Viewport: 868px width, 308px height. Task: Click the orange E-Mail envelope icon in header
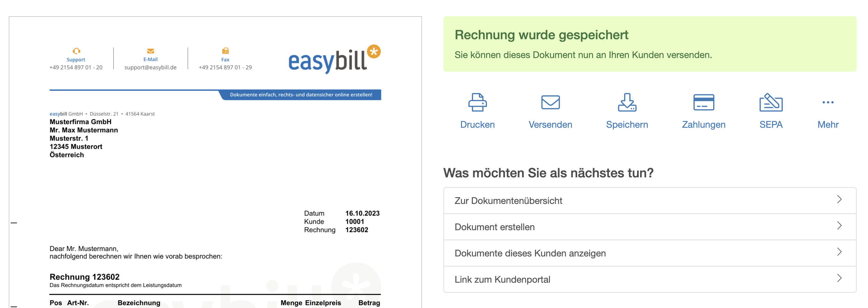[150, 51]
